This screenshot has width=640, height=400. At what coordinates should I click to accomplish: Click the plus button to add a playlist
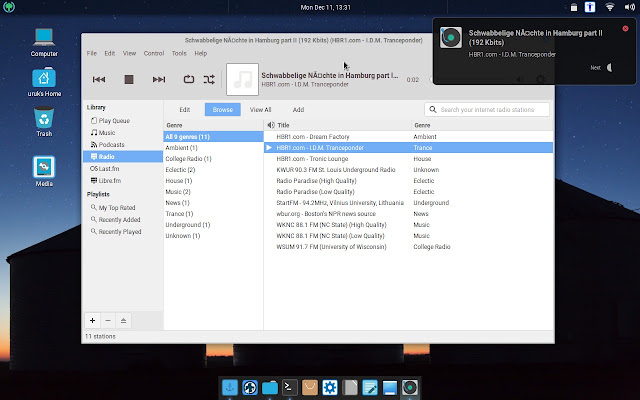[x=93, y=320]
